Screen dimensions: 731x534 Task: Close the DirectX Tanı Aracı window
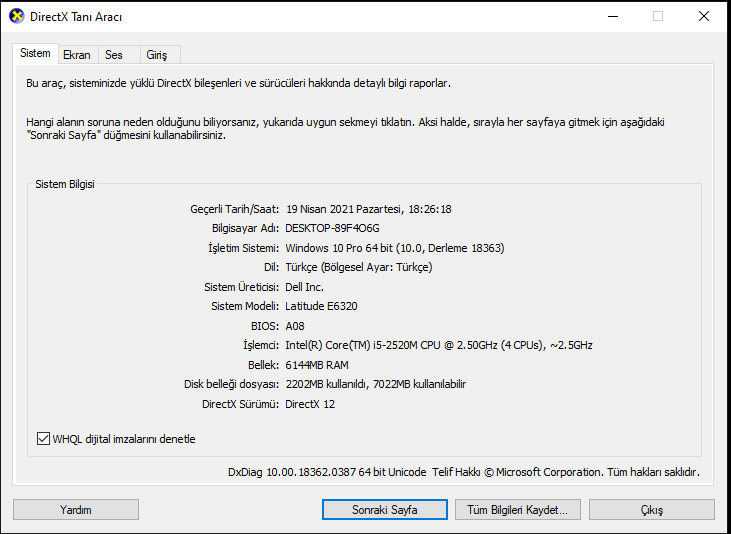click(x=704, y=16)
